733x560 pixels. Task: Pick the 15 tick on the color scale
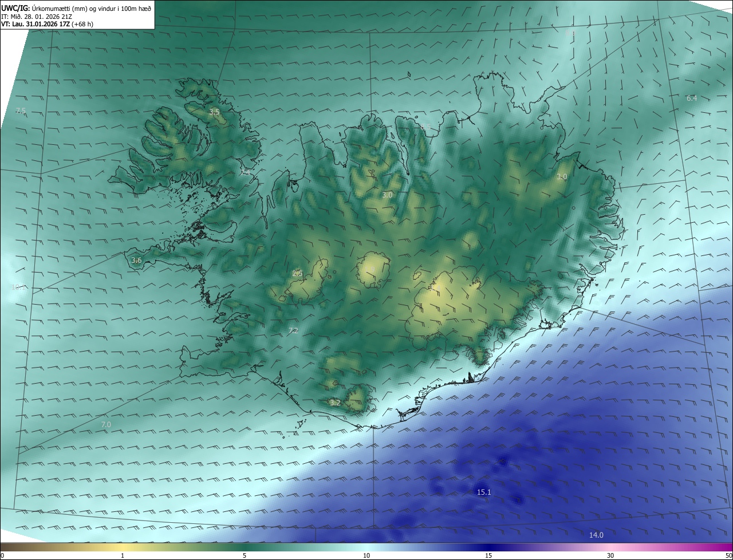(488, 555)
